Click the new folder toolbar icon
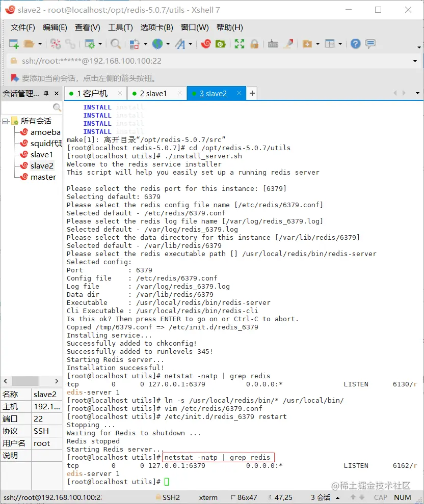 click(x=307, y=44)
